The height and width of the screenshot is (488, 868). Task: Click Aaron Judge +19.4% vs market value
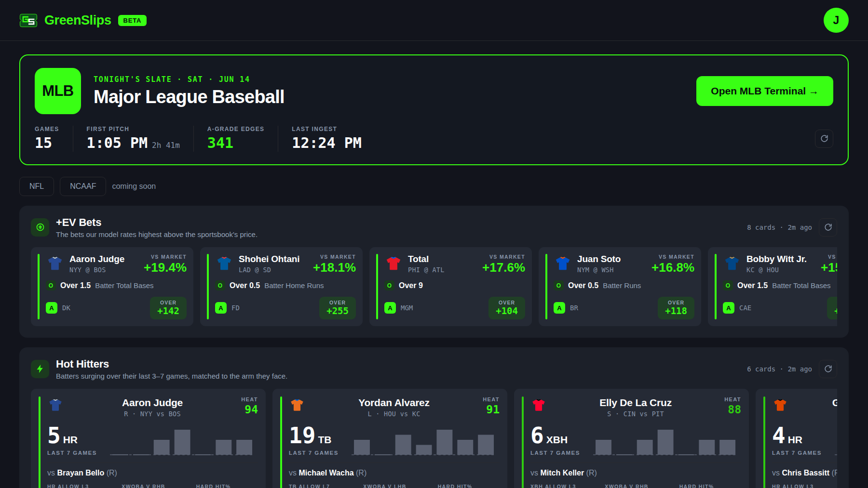(165, 268)
